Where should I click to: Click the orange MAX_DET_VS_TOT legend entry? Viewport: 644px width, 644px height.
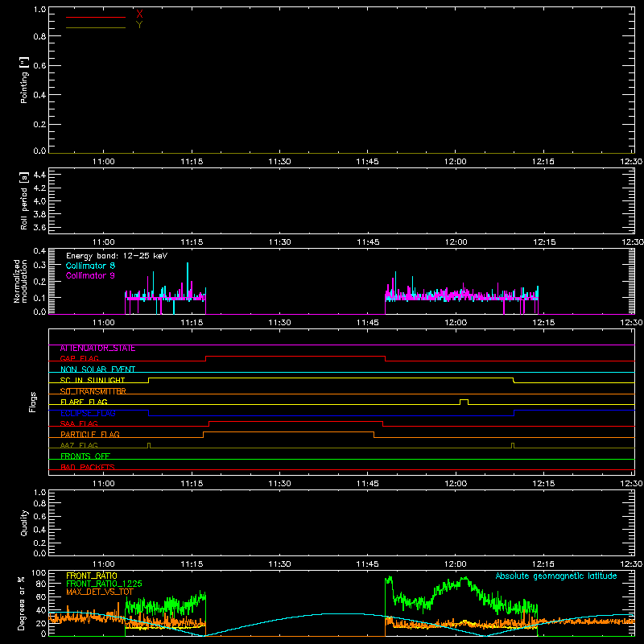tap(100, 592)
